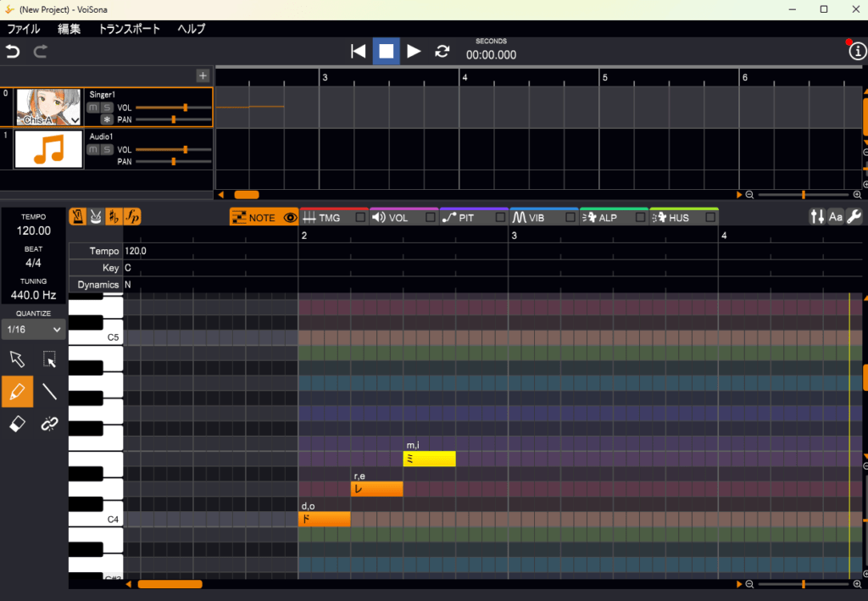Viewport: 868px width, 601px height.
Task: Click the Audio1 track VOL slider
Action: (173, 149)
